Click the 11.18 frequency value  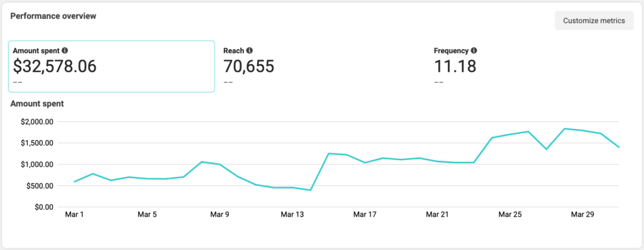point(455,66)
